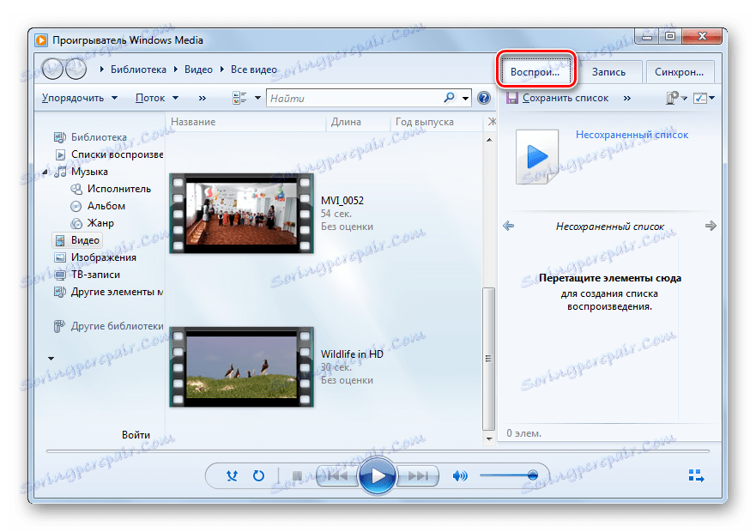Click Видео in the breadcrumb

coord(198,70)
